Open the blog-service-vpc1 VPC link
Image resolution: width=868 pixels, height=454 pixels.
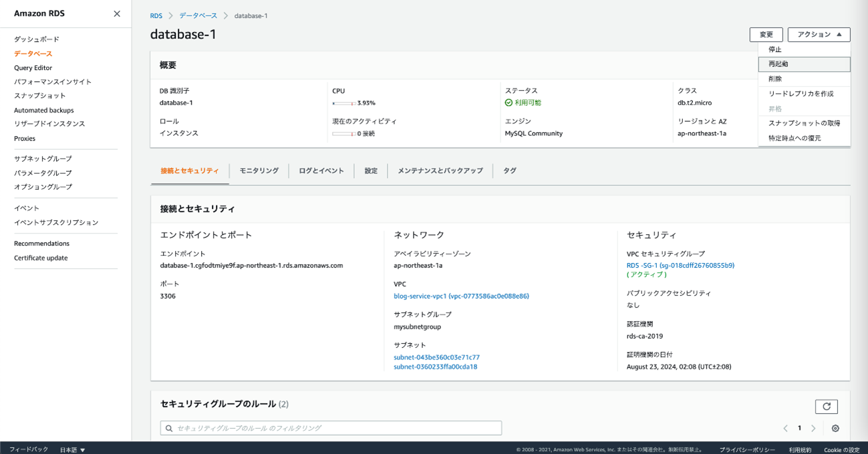pyautogui.click(x=461, y=296)
